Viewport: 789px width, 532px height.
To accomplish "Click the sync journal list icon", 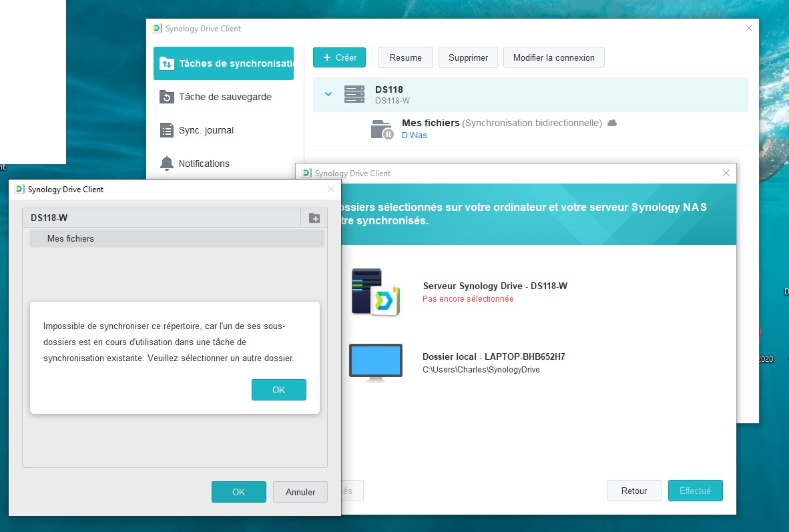I will tap(167, 130).
